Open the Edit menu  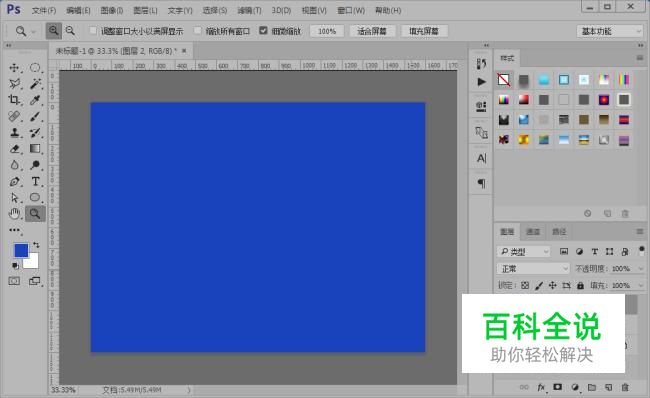pyautogui.click(x=78, y=10)
